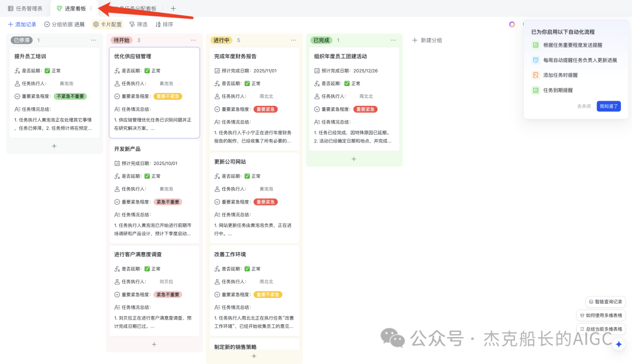Open more options of 进行中 column
This screenshot has width=632, height=364.
point(293,40)
